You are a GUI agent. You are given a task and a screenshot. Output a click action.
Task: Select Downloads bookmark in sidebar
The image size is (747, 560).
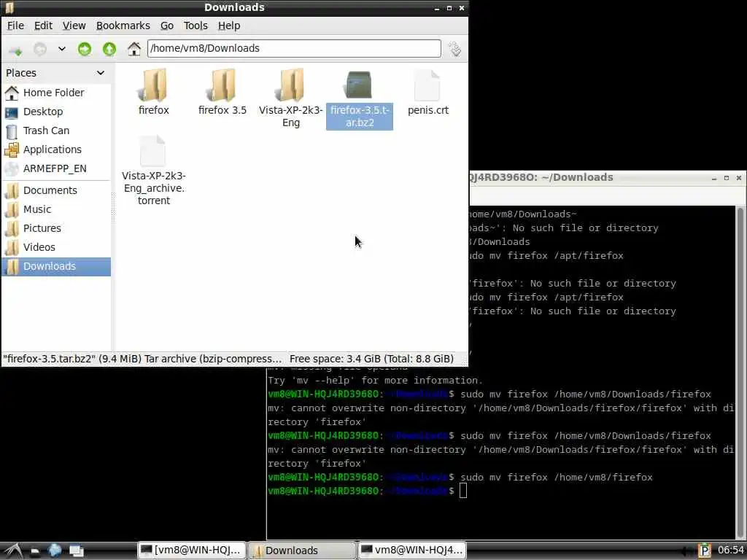[56, 266]
